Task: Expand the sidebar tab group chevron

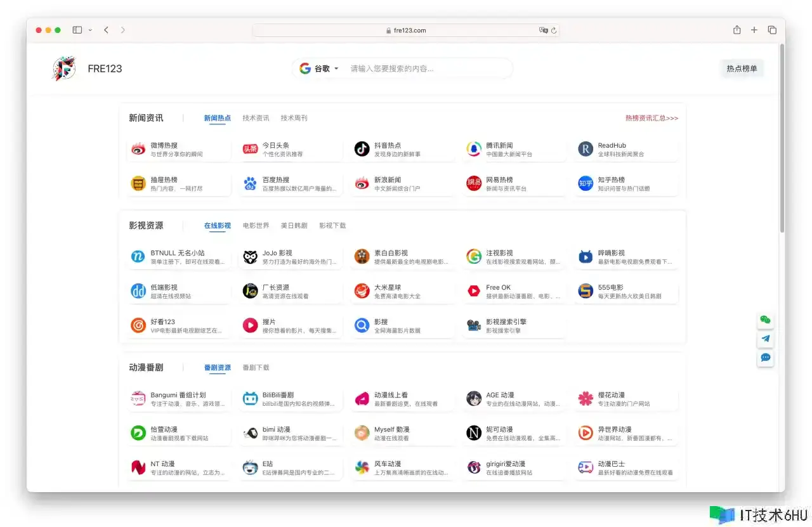Action: click(90, 30)
